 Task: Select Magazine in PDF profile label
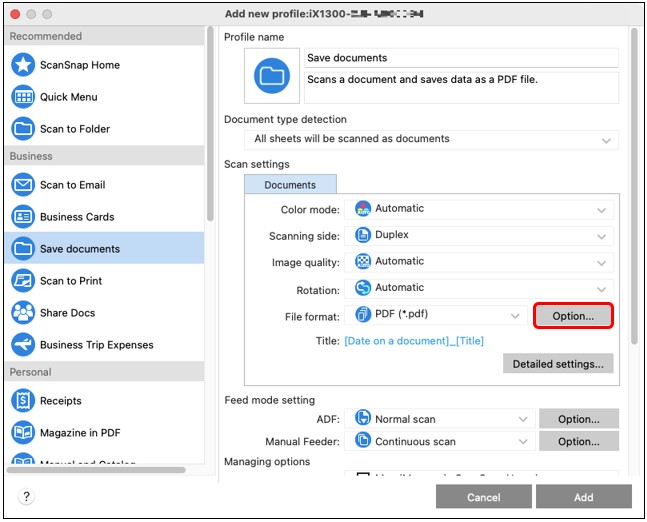point(80,433)
